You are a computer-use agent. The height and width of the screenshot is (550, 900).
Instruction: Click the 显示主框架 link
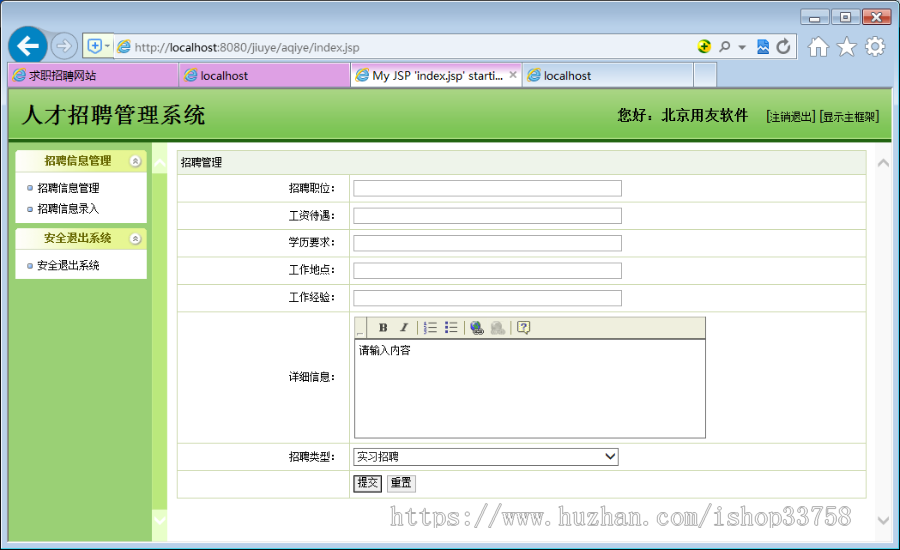(x=849, y=117)
